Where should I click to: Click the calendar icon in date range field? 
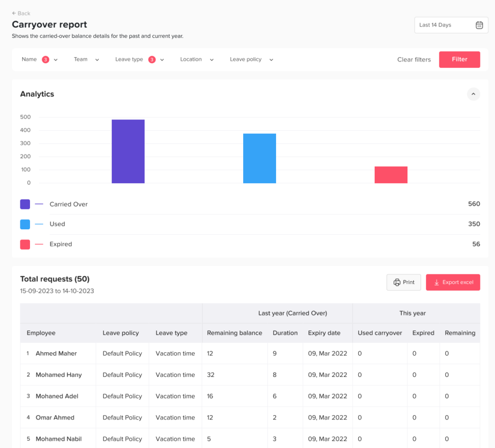pyautogui.click(x=479, y=25)
